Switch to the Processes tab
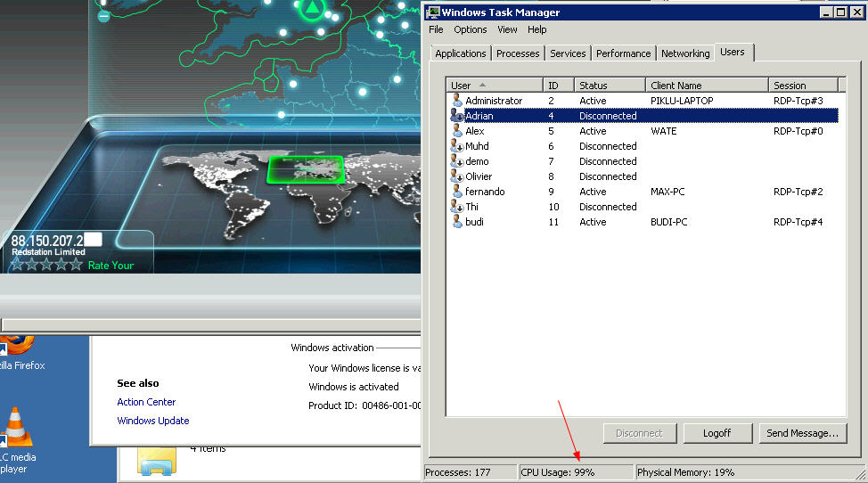The height and width of the screenshot is (483, 868). click(x=518, y=53)
